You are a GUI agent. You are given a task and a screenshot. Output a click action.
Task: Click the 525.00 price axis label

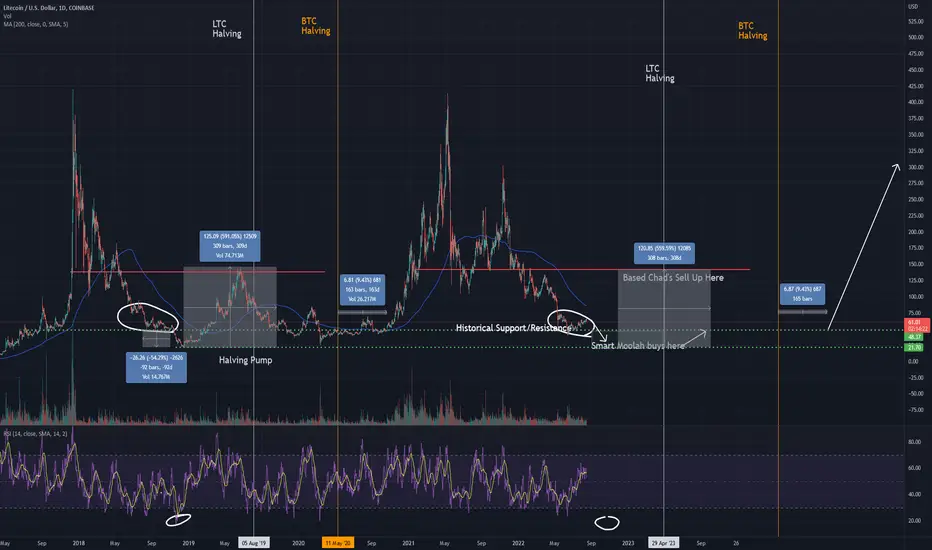click(x=916, y=21)
